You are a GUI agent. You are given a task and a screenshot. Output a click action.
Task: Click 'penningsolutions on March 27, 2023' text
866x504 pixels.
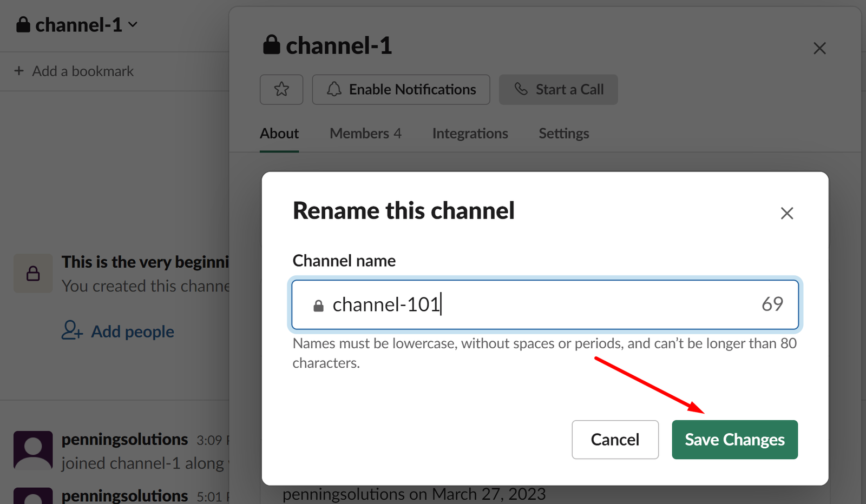pyautogui.click(x=414, y=494)
